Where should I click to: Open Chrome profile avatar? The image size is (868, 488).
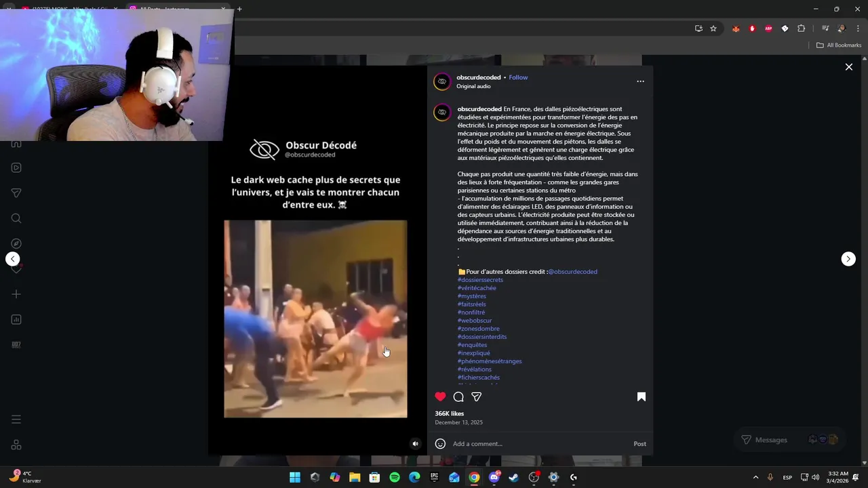point(842,28)
